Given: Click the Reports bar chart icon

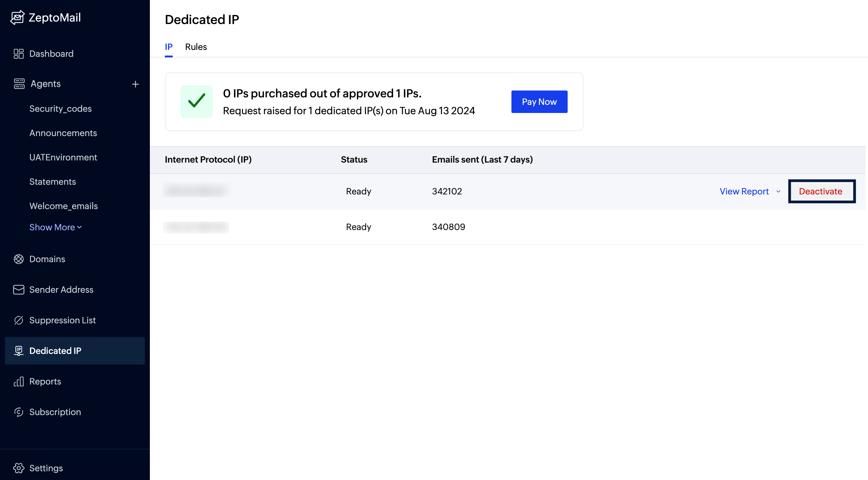Looking at the screenshot, I should pyautogui.click(x=18, y=382).
